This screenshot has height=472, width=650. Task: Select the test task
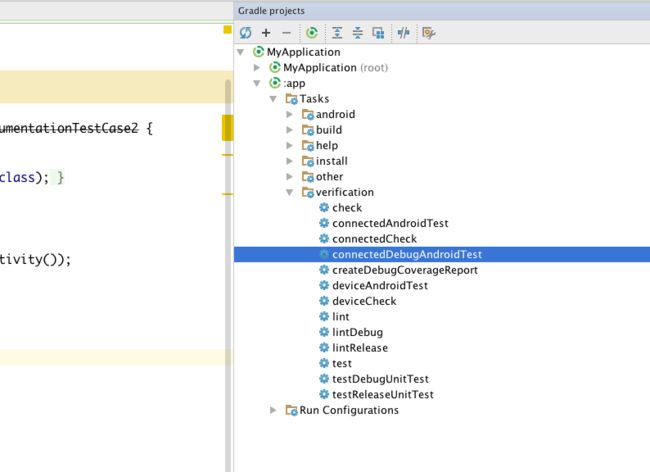pyautogui.click(x=342, y=363)
